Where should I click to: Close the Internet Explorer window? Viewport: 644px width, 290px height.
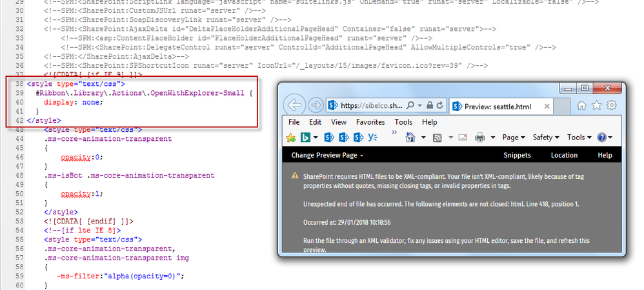click(x=607, y=88)
